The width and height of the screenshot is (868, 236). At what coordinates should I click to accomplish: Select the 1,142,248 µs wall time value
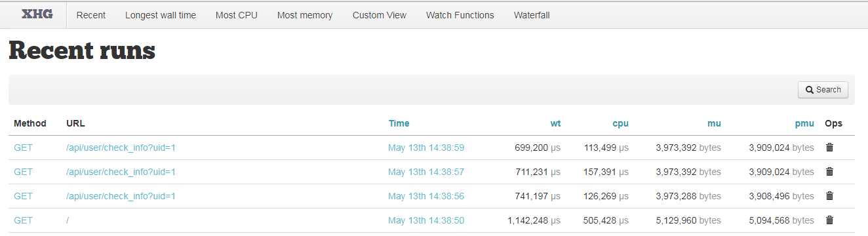point(534,220)
